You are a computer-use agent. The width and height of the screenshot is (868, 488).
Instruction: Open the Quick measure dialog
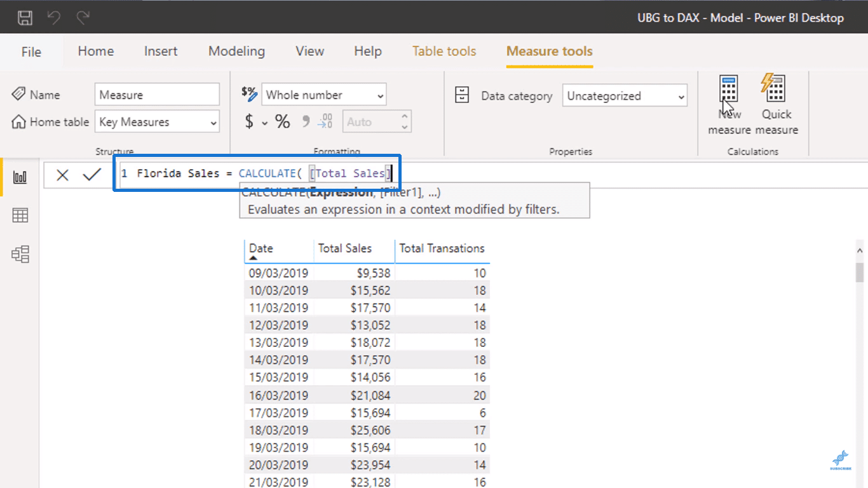(776, 104)
